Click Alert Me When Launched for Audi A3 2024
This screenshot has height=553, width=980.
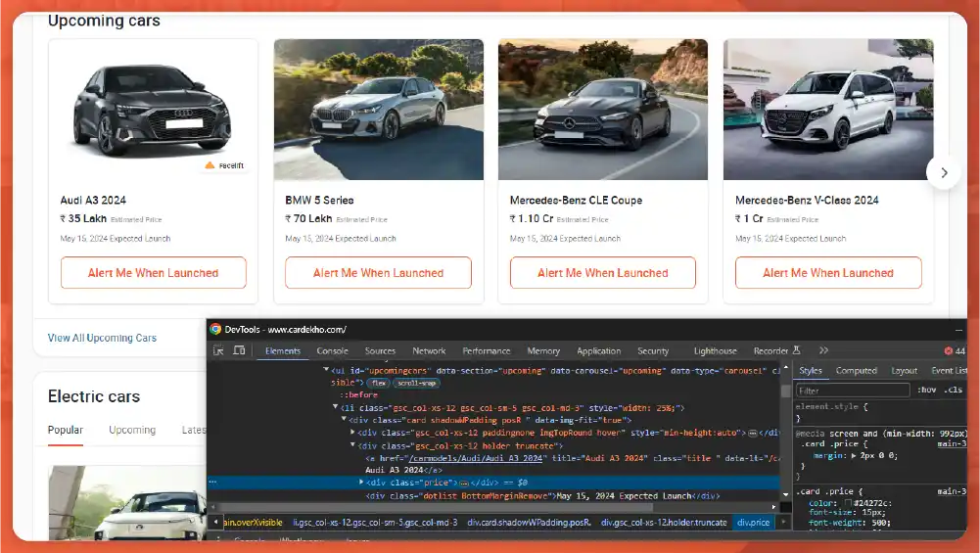coord(153,273)
